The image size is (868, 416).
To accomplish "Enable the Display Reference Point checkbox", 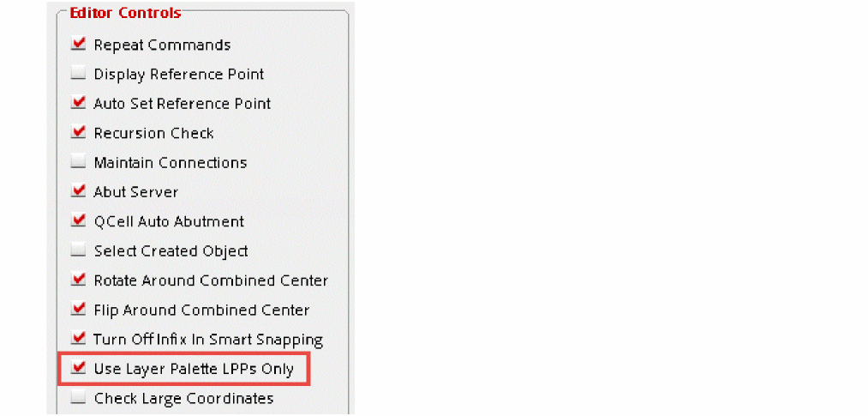I will pyautogui.click(x=79, y=75).
